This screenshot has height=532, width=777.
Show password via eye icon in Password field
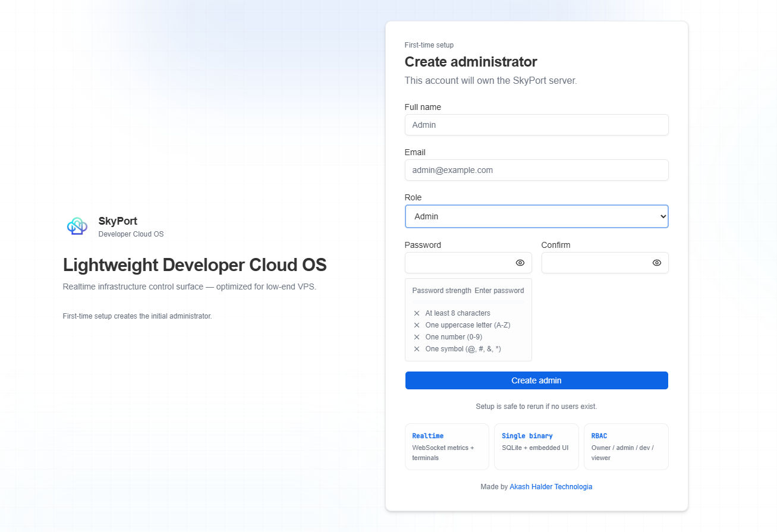pos(520,263)
